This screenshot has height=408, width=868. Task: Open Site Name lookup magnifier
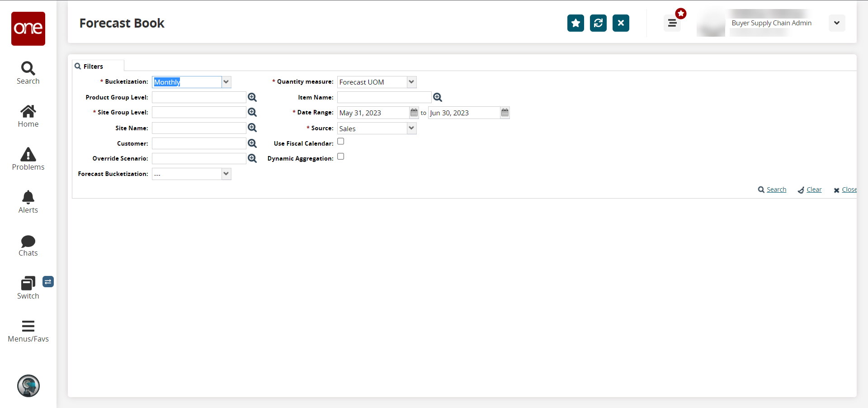point(252,128)
